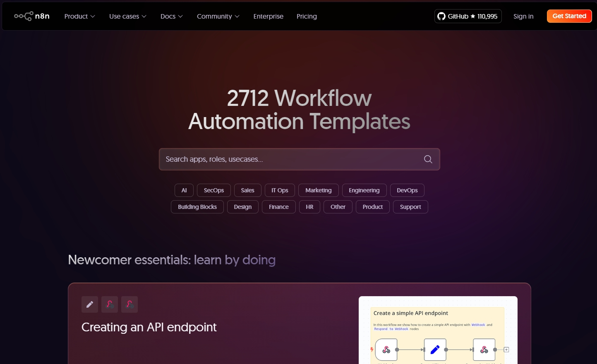
Task: Choose the DevOps category tag
Action: (x=407, y=190)
